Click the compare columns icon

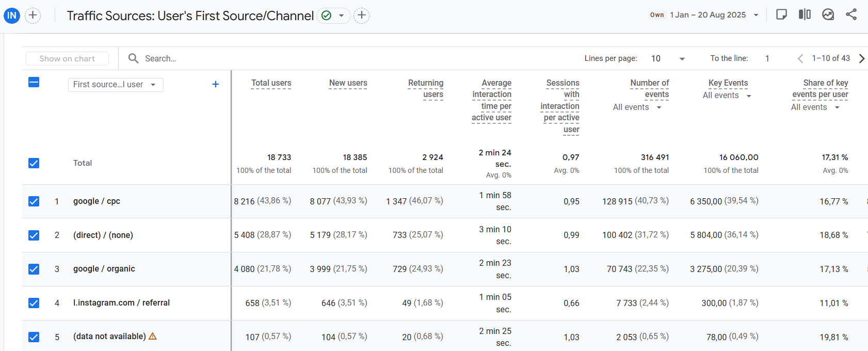pos(805,14)
